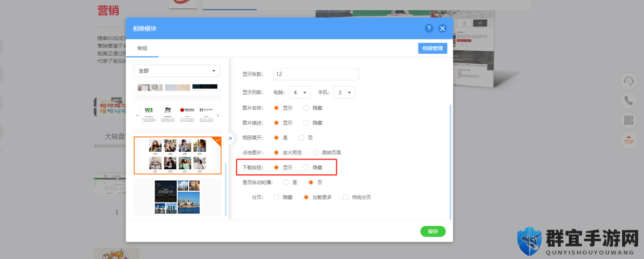Open the help question mark icon
The image size is (644, 259).
click(x=428, y=28)
